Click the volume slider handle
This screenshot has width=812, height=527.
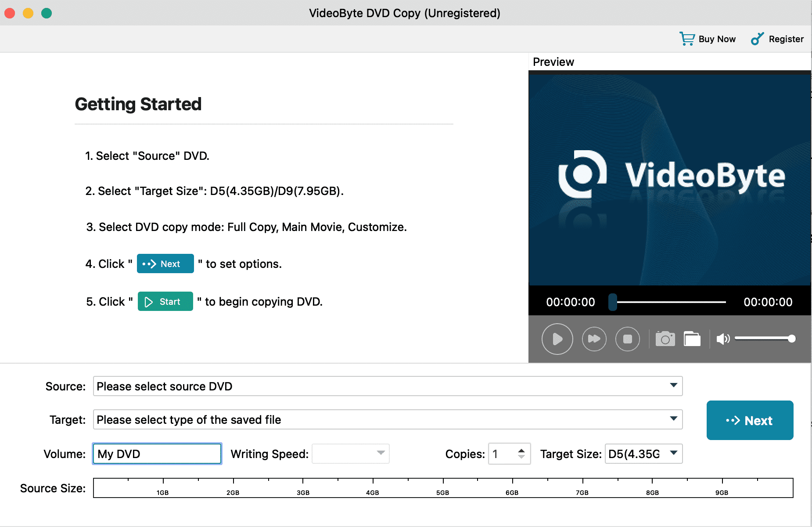pyautogui.click(x=791, y=339)
